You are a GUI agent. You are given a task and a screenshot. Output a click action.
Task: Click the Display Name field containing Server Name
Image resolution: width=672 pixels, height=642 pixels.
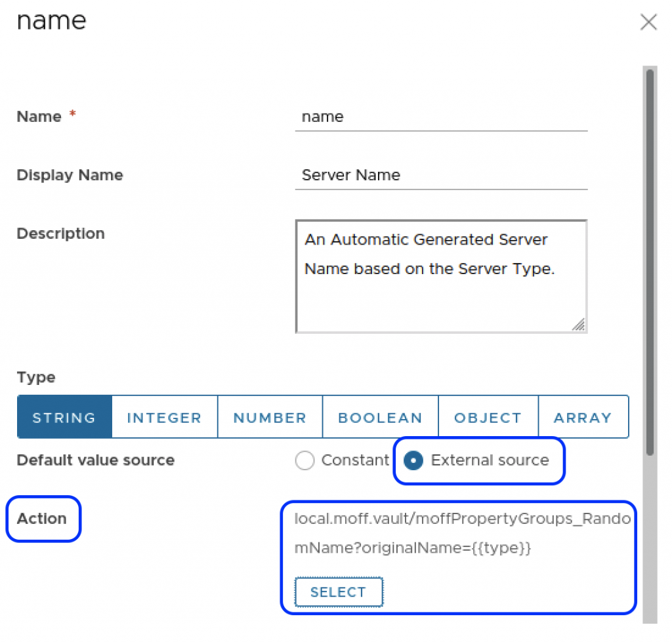[441, 175]
